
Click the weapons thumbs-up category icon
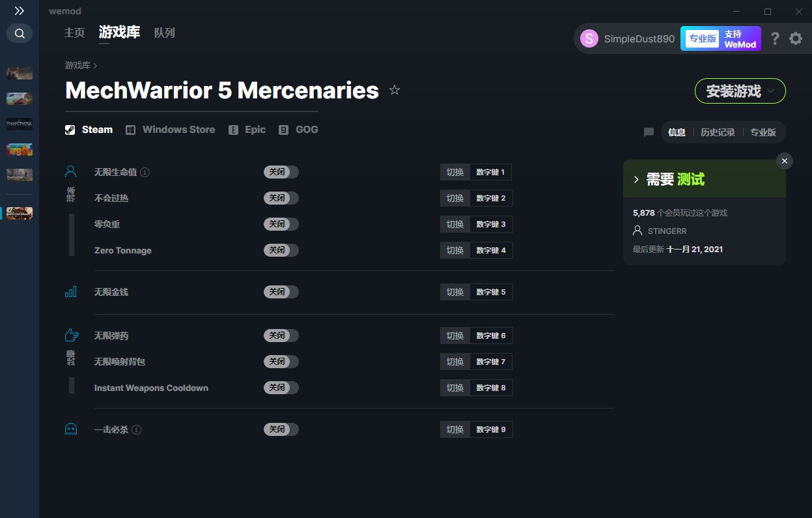pos(72,335)
